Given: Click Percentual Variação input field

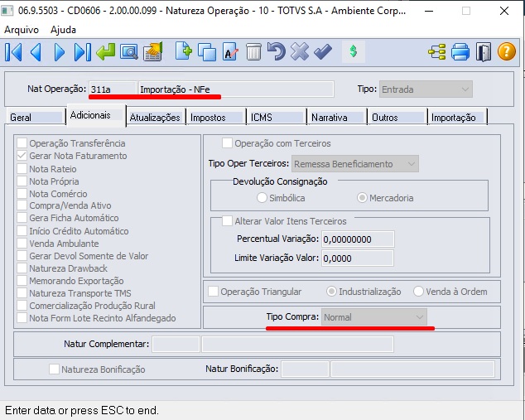Looking at the screenshot, I should click(358, 239).
